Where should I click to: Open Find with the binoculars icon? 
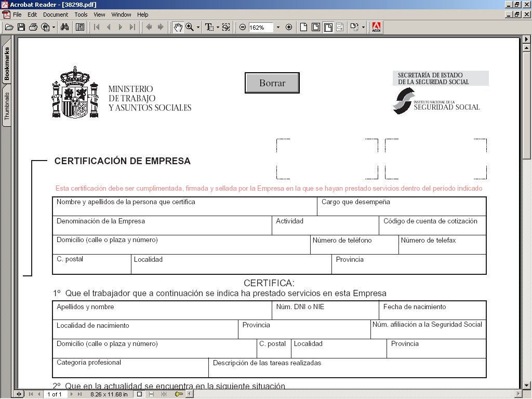64,27
